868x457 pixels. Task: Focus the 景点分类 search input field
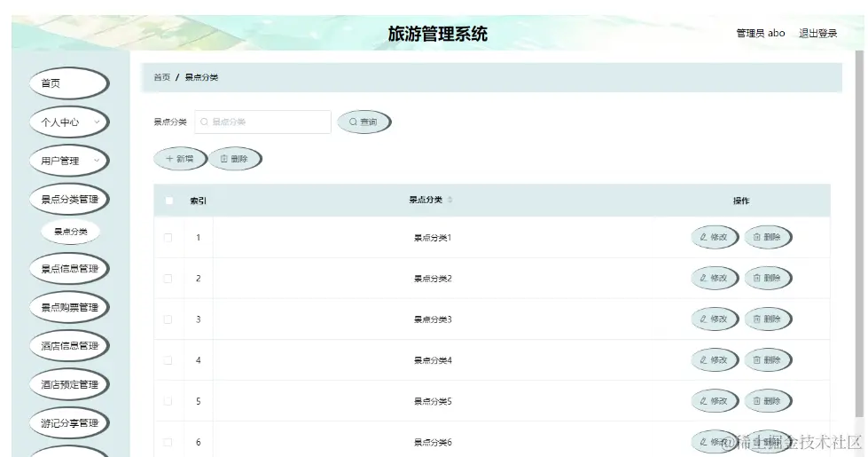pos(263,122)
